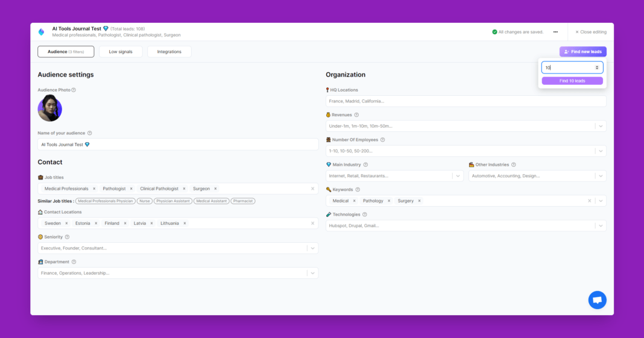Switch to the Low signals tab
The image size is (644, 338).
[x=121, y=52]
